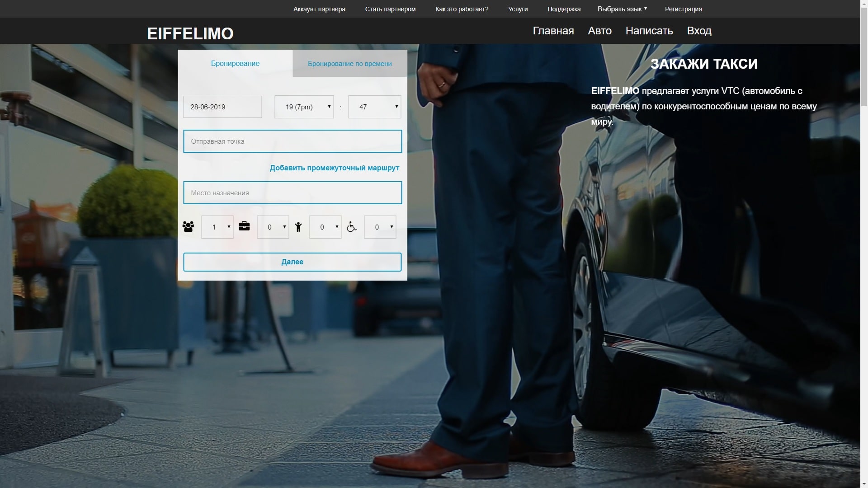Click the child passenger icon
Screen dimensions: 868x488
coord(298,227)
